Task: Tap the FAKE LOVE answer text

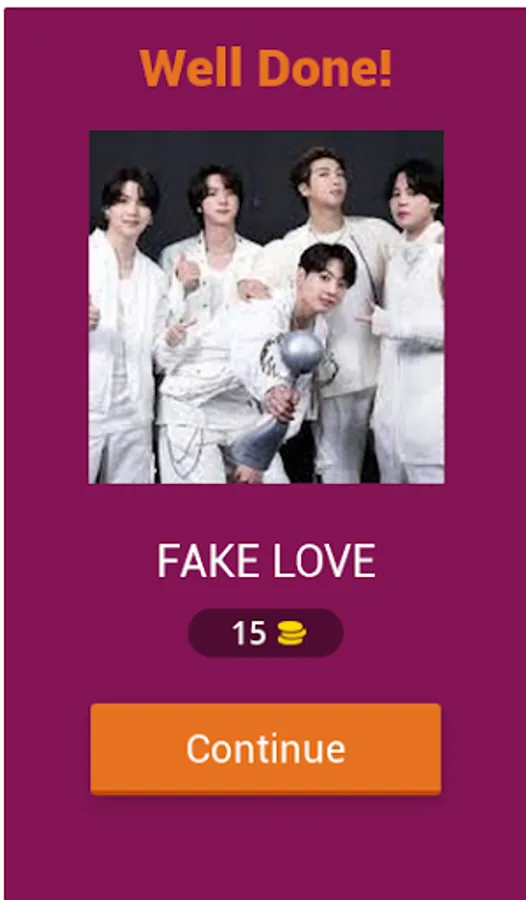Action: [266, 561]
